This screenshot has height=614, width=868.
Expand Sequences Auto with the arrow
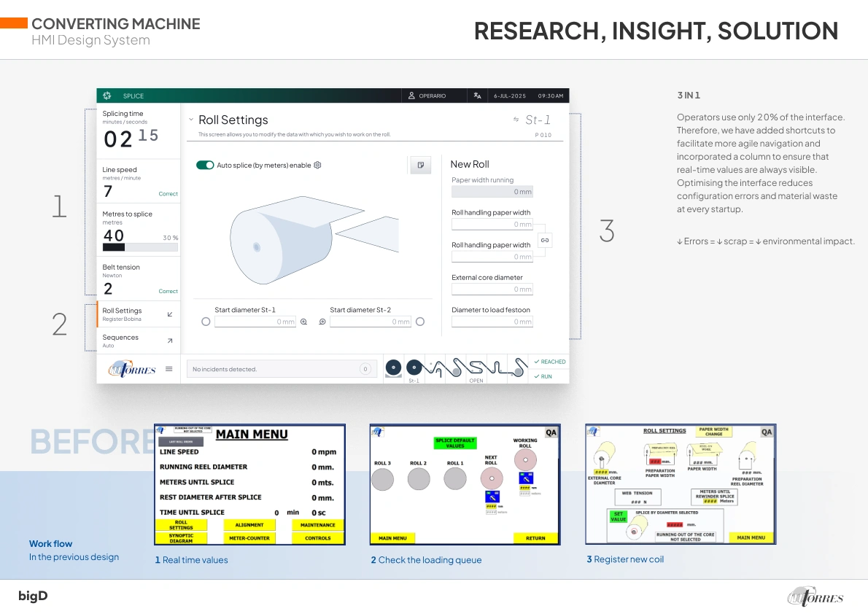pyautogui.click(x=170, y=341)
